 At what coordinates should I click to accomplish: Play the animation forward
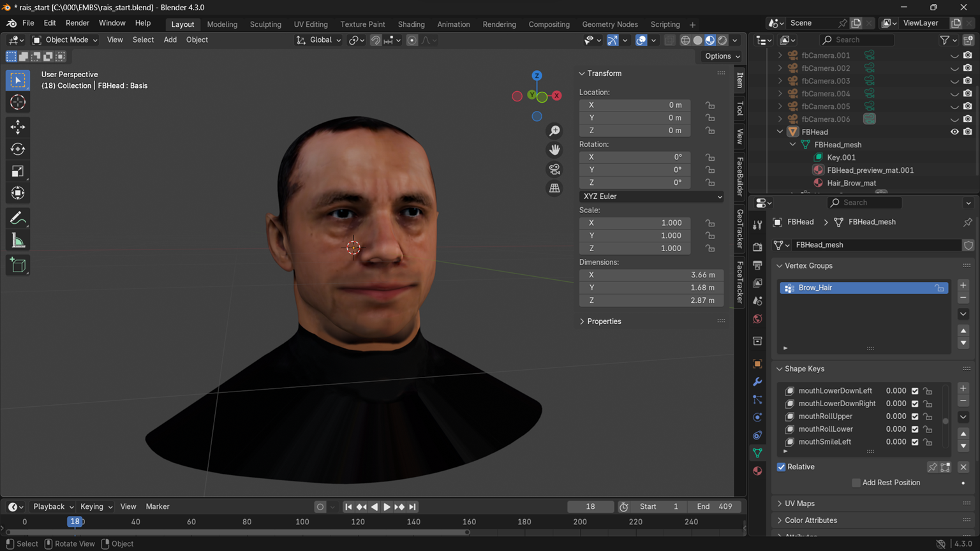(x=387, y=507)
